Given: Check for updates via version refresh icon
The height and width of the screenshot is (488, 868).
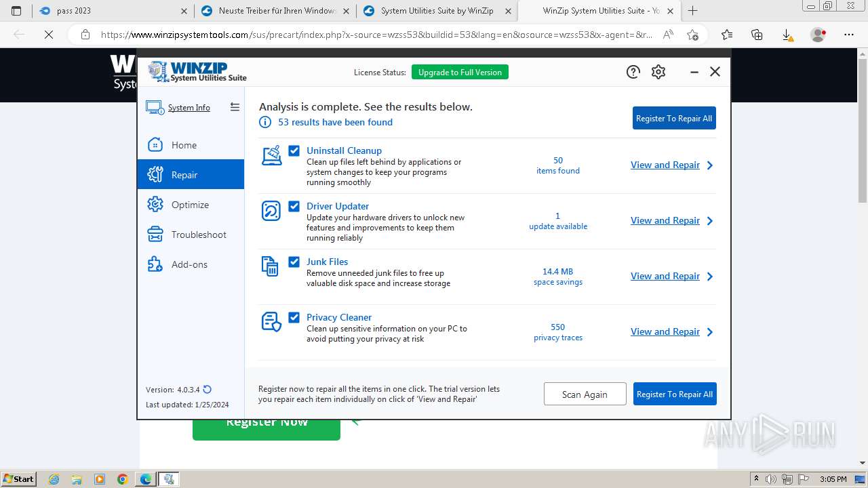Looking at the screenshot, I should click(x=208, y=390).
